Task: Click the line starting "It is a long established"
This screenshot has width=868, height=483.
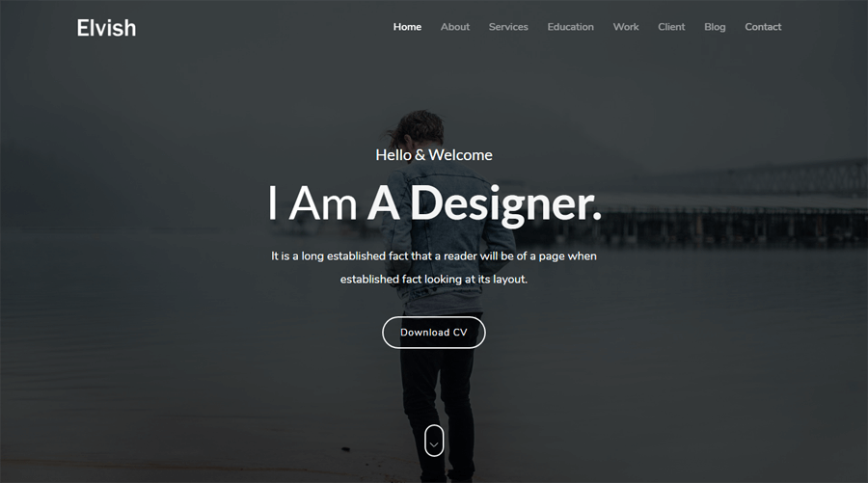Action: pos(434,256)
